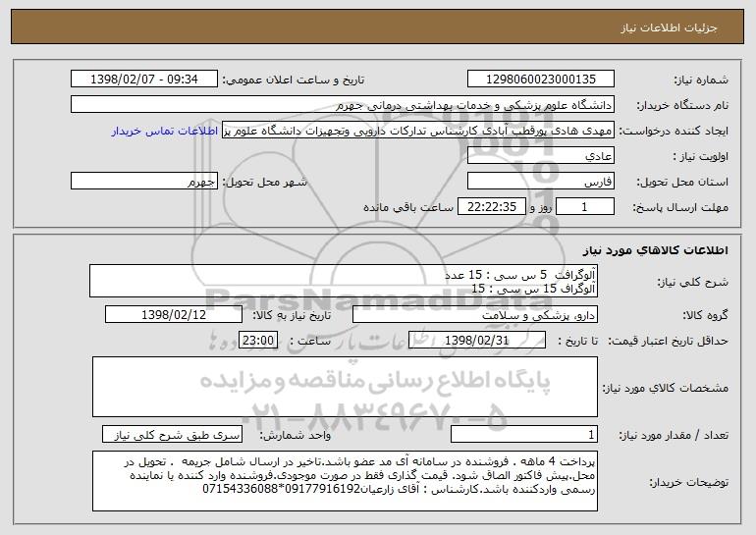This screenshot has height=535, width=756.
Task: Open the اطلاعات تماس خریدار link
Action: pos(165,132)
